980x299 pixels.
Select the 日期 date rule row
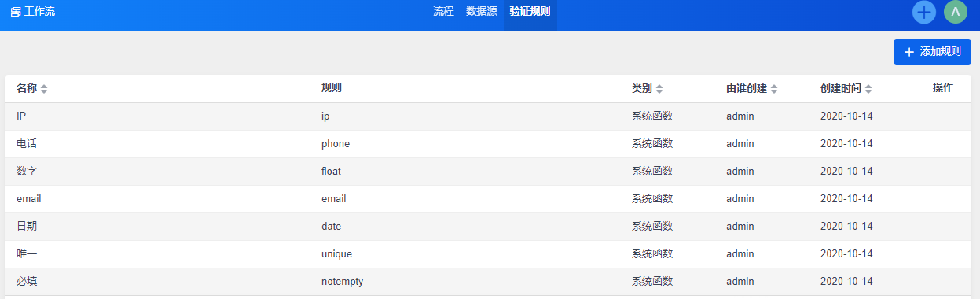point(490,227)
